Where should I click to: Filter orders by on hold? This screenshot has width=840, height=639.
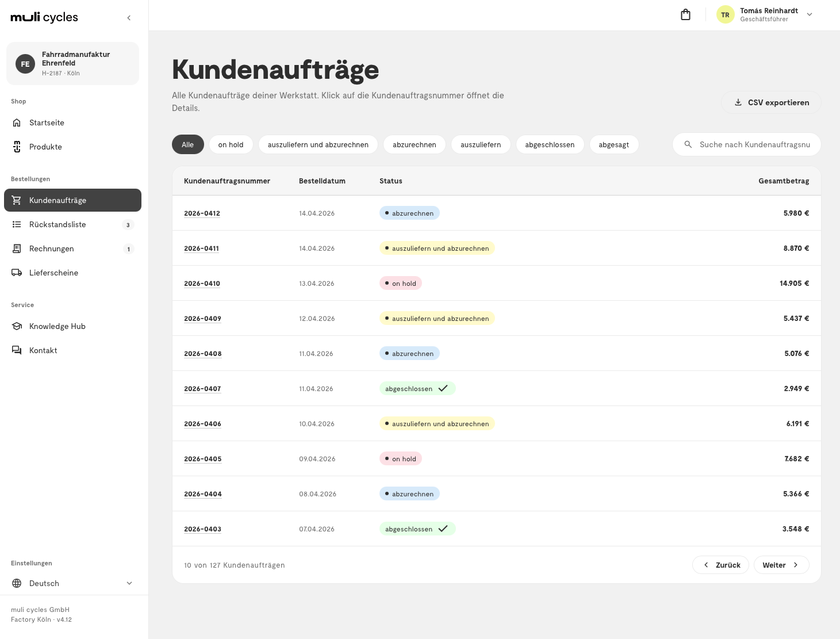pyautogui.click(x=231, y=144)
